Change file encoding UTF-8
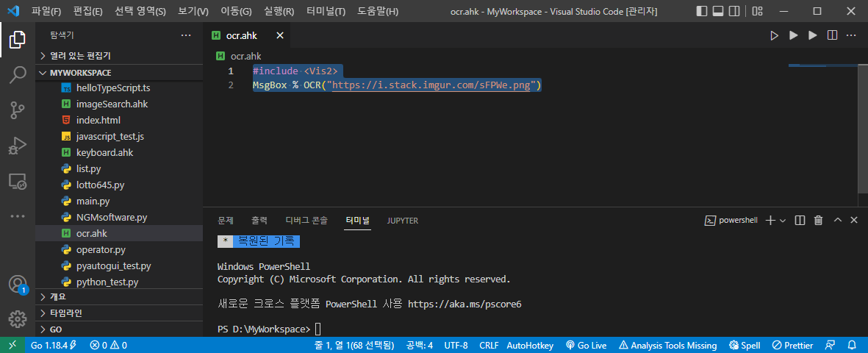 coord(456,345)
